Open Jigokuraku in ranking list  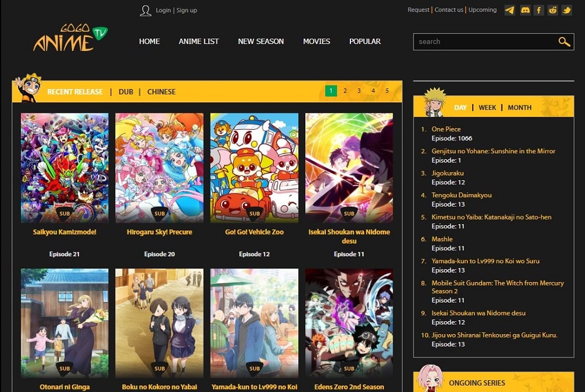coord(448,173)
